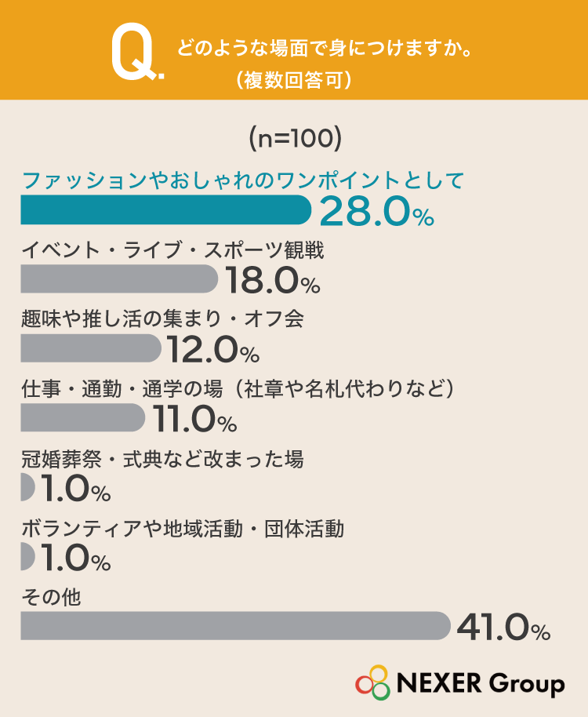
Task: Click the long gray その他 bar
Action: pyautogui.click(x=236, y=625)
